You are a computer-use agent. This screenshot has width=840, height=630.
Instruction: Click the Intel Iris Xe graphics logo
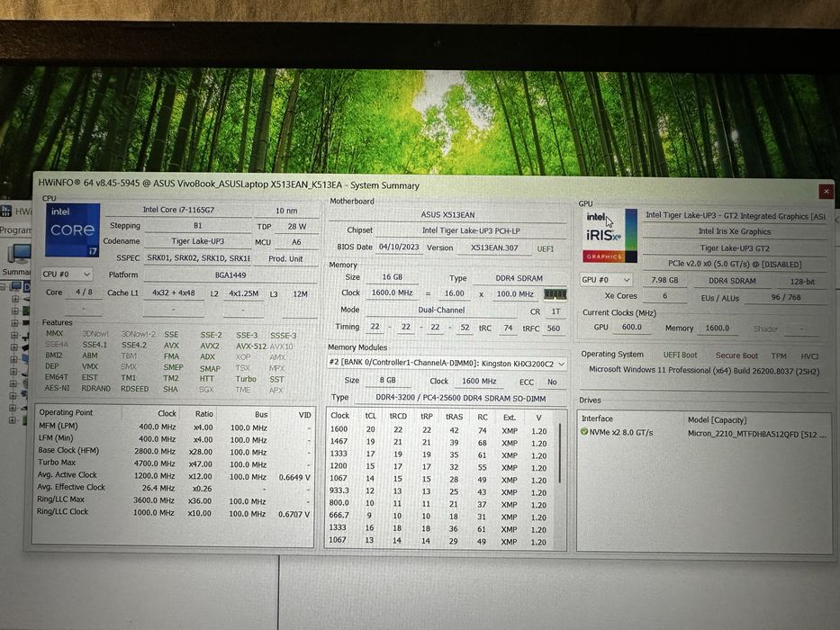coord(610,236)
